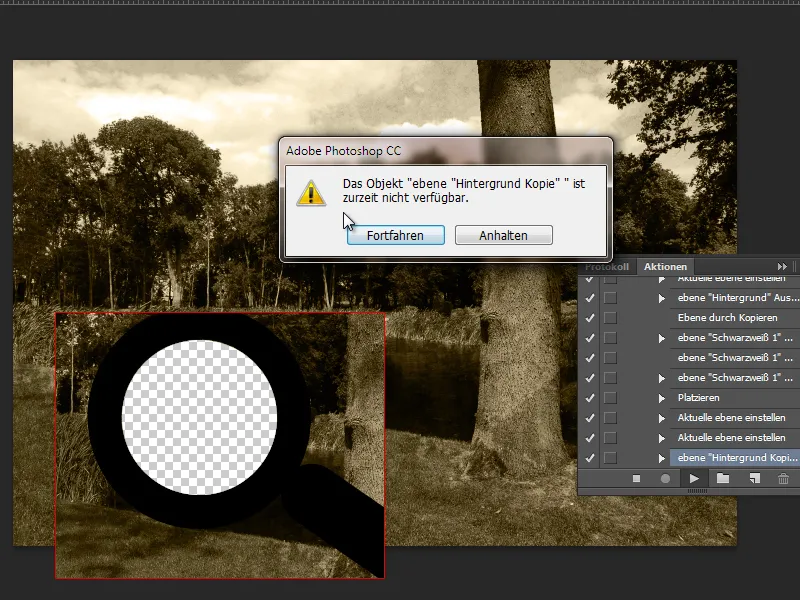Toggle dialog box for ebene "Hintergrund" Aus... step
The image size is (800, 600).
coord(610,298)
